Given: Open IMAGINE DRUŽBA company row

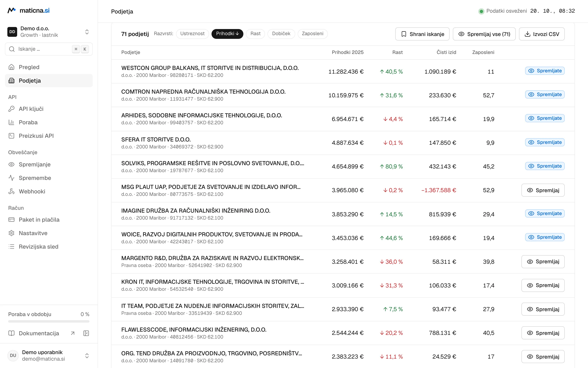Looking at the screenshot, I should click(x=343, y=214).
